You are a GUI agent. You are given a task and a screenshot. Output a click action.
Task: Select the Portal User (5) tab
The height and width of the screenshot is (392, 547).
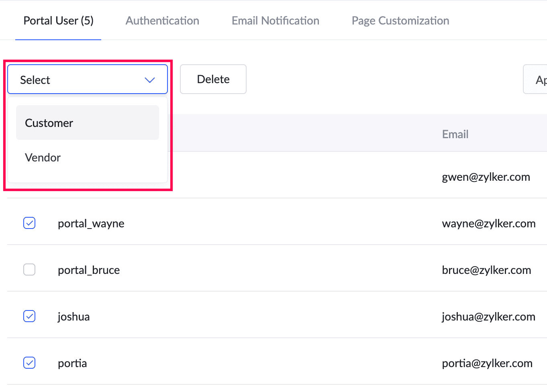pos(58,21)
